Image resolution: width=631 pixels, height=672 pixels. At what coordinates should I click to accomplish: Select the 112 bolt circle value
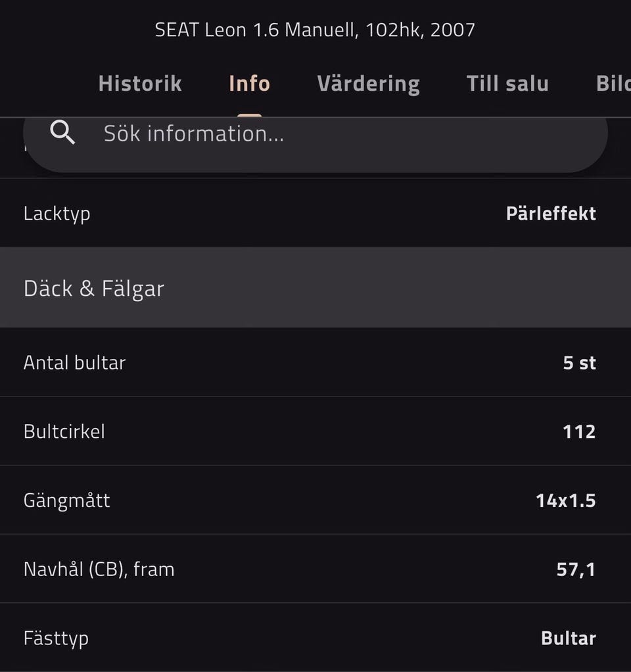click(x=579, y=431)
